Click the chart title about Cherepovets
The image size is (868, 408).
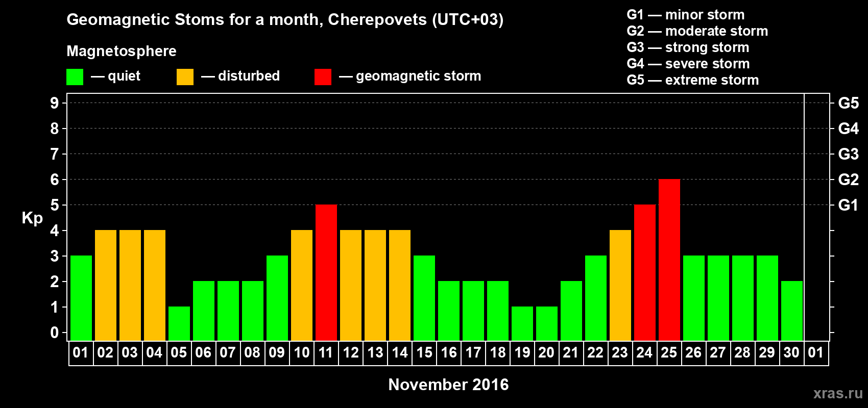point(285,20)
